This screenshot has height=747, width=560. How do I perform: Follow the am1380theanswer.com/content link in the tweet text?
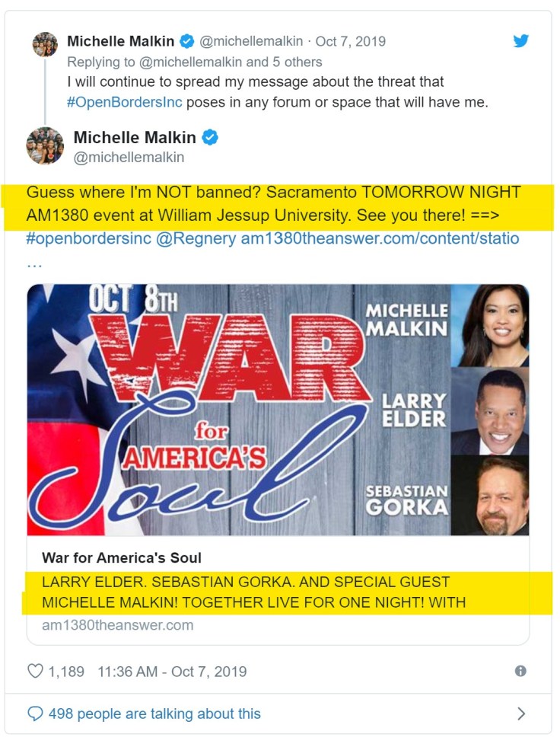[380, 238]
